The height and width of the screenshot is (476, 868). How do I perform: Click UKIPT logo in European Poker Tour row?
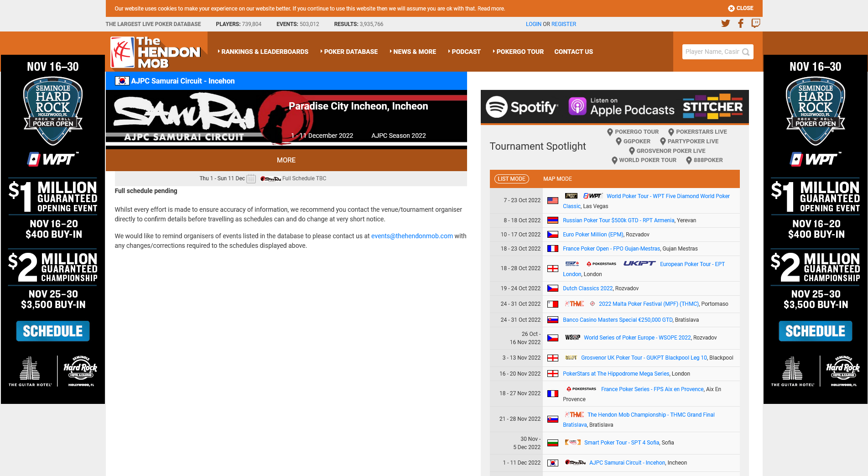pos(639,263)
